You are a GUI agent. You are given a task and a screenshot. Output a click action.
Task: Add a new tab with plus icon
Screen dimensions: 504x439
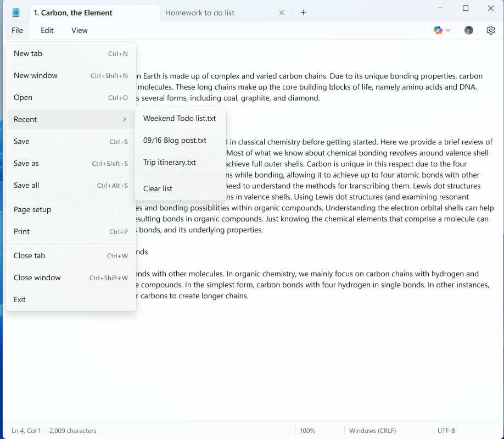(x=303, y=13)
